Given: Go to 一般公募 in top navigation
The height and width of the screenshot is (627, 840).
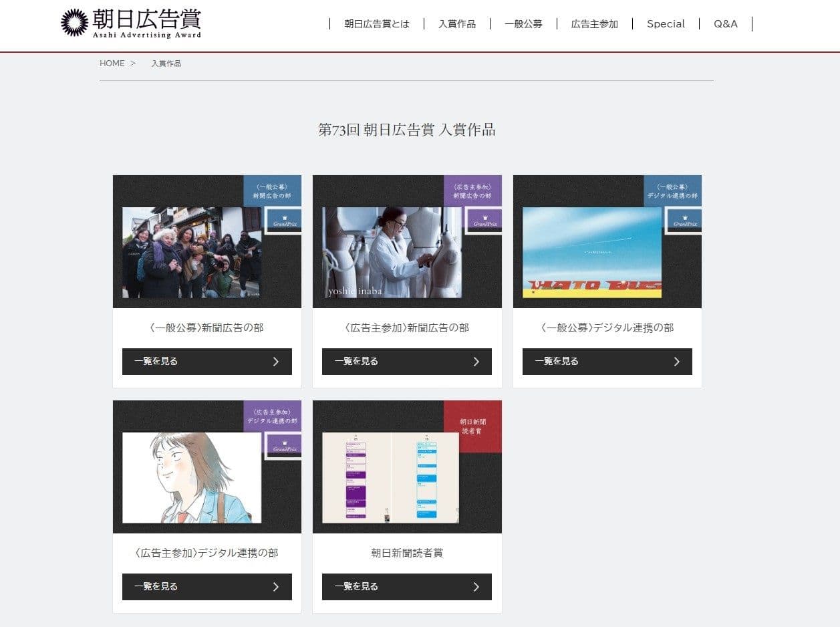Looking at the screenshot, I should (523, 24).
